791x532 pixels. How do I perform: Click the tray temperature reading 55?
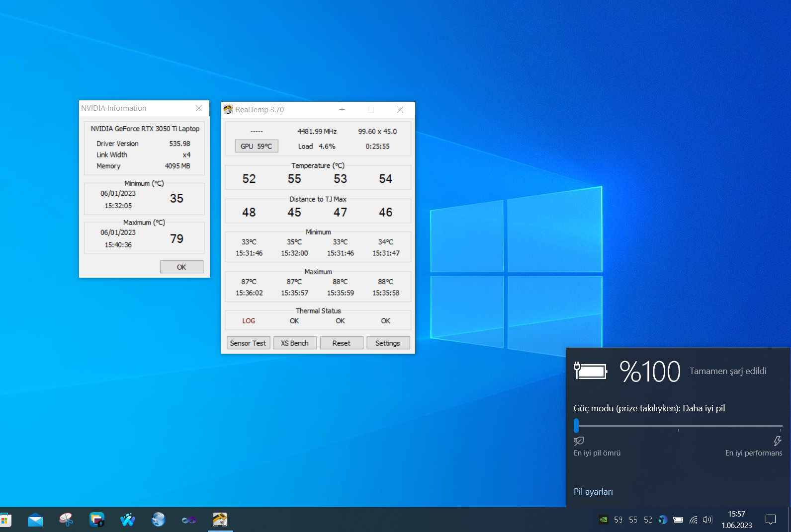[633, 520]
